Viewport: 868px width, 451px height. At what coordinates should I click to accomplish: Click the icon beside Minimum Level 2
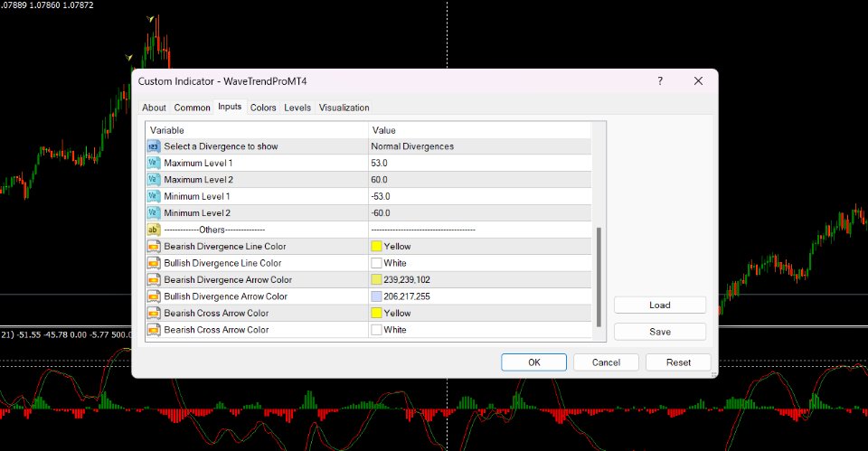coord(154,213)
